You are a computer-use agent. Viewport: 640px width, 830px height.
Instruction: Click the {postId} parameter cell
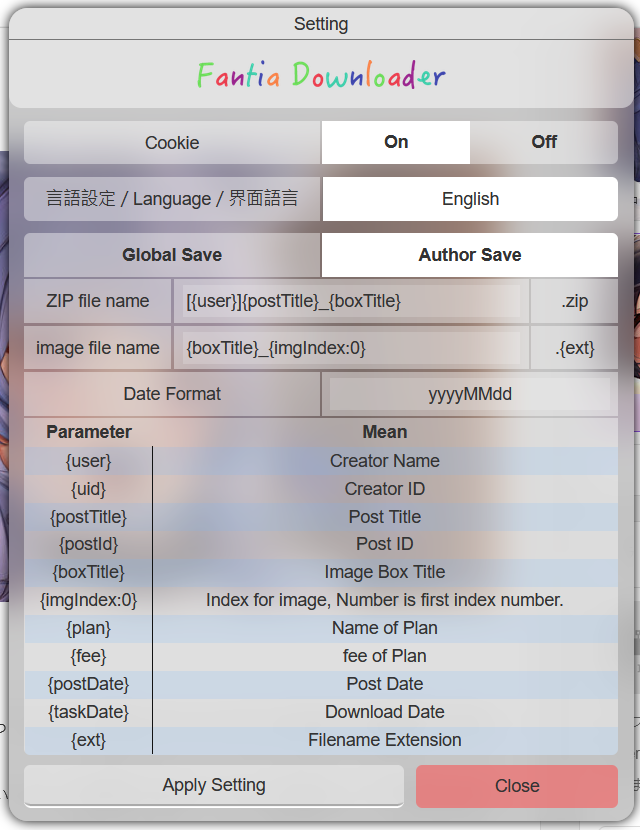pyautogui.click(x=88, y=544)
